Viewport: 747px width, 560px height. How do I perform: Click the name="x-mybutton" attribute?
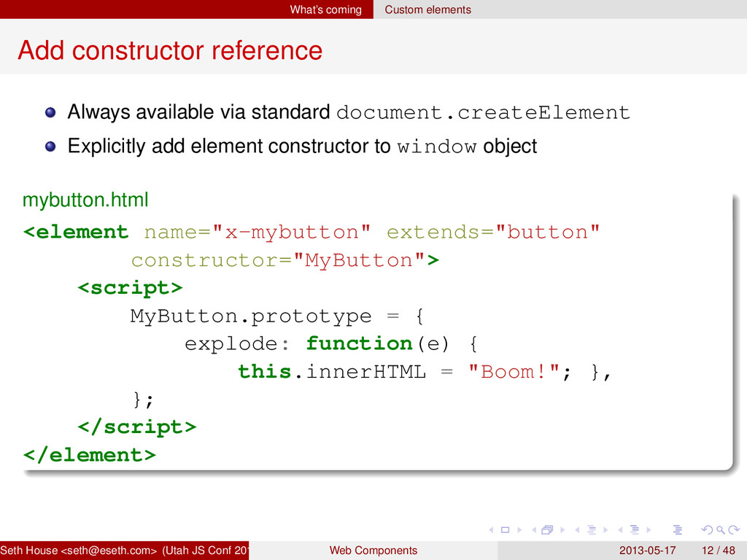coord(258,233)
